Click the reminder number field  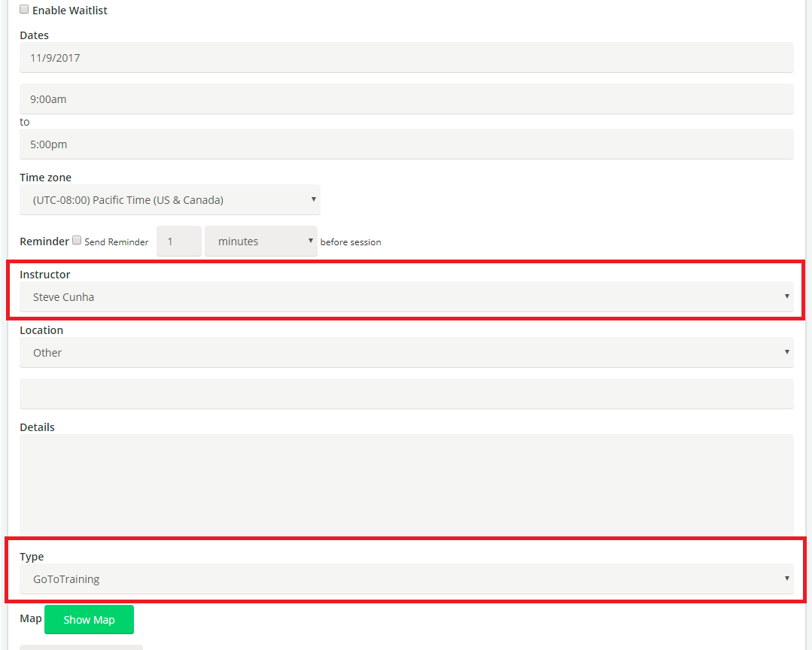point(178,241)
